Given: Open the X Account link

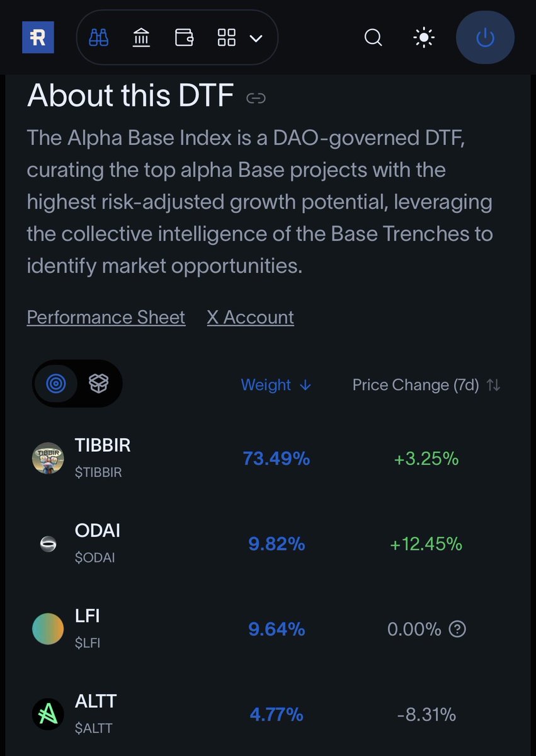Looking at the screenshot, I should coord(250,317).
